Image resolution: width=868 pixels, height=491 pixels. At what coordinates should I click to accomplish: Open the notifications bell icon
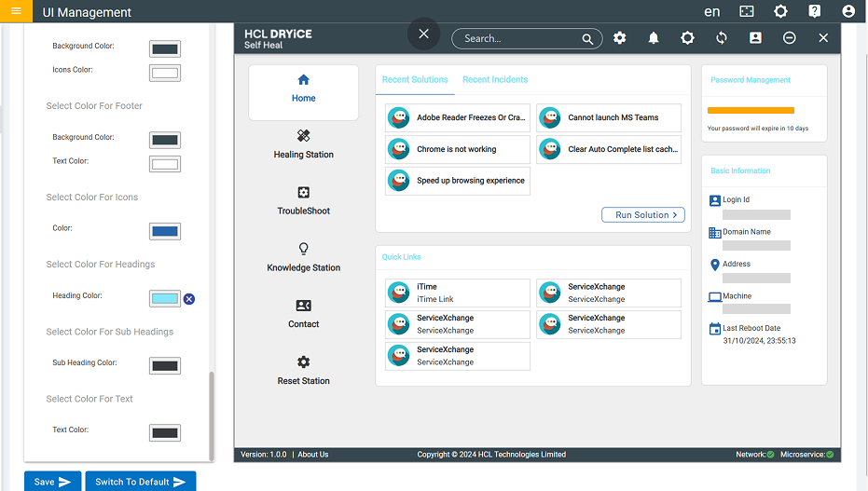pyautogui.click(x=654, y=37)
